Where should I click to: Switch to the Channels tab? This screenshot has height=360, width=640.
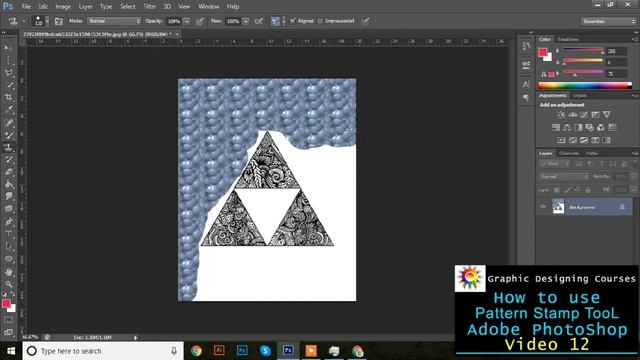(x=569, y=153)
